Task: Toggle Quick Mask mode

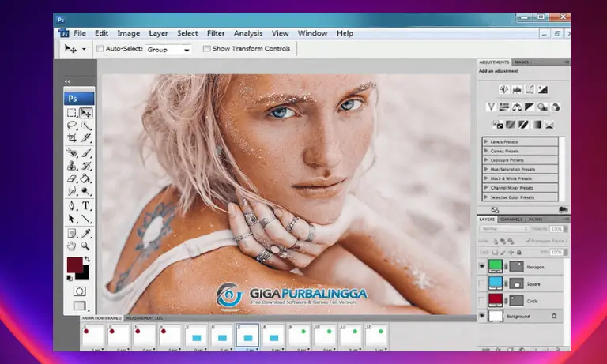Action: coord(79,291)
